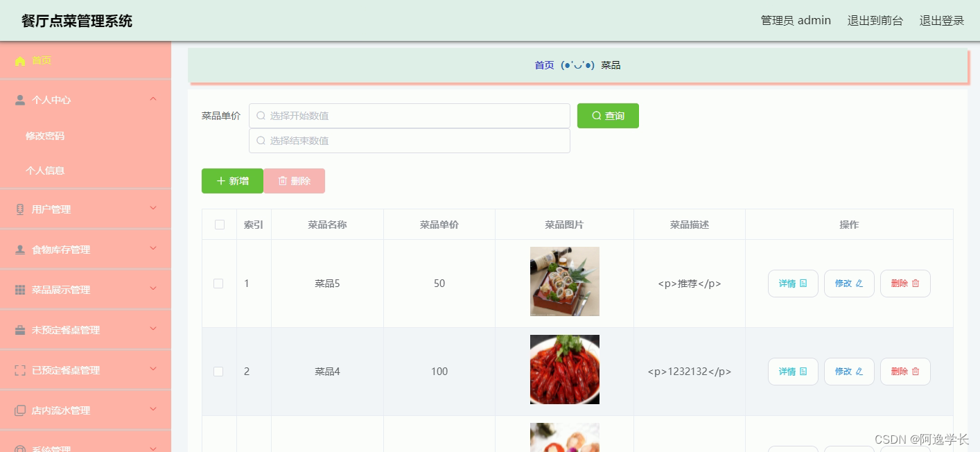Click 退出到前台 link
The width and height of the screenshot is (980, 452).
875,21
